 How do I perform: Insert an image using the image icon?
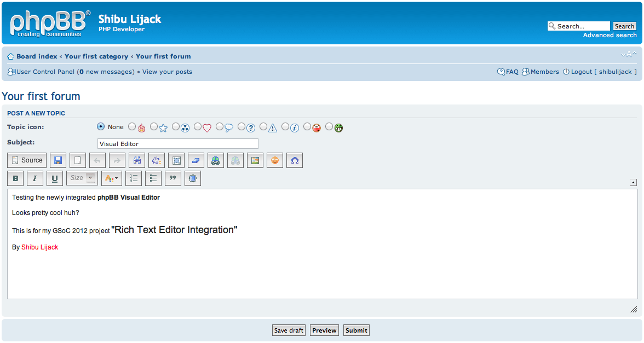point(255,160)
